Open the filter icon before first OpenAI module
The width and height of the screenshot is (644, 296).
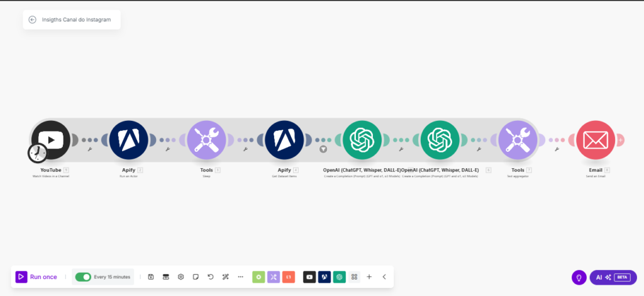point(323,149)
